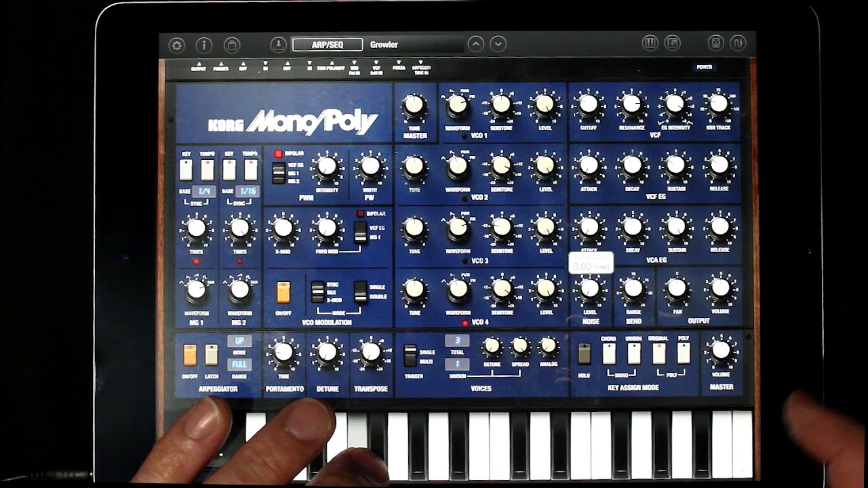Click the VCF EG ATTACK knob

[x=589, y=165]
